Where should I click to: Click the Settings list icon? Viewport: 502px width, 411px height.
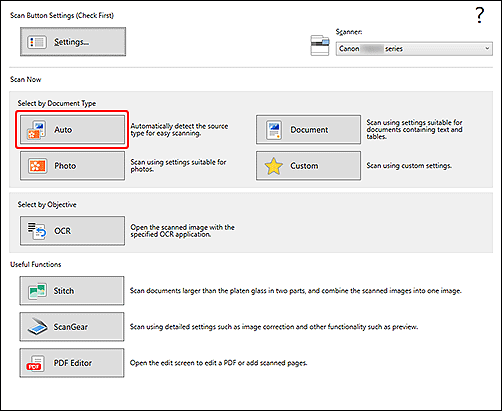37,42
